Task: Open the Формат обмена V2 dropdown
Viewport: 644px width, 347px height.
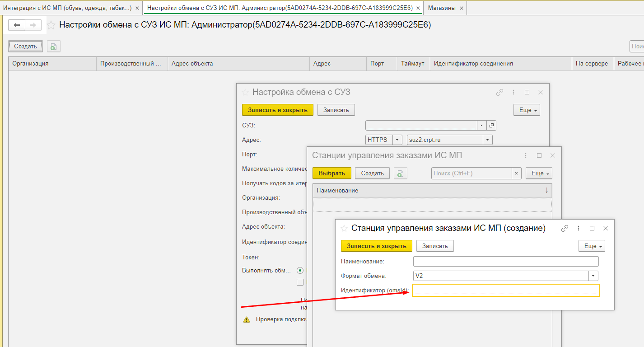Action: pyautogui.click(x=593, y=276)
